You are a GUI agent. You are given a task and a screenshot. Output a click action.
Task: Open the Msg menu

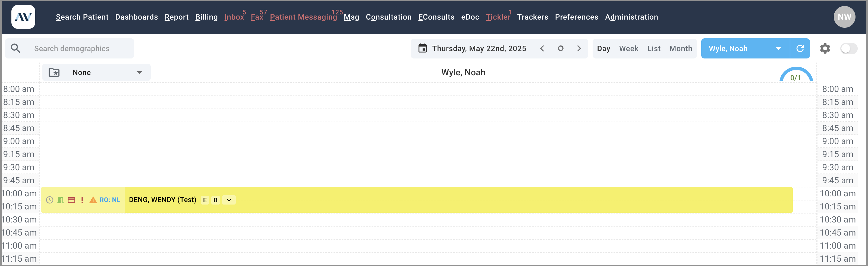tap(351, 17)
